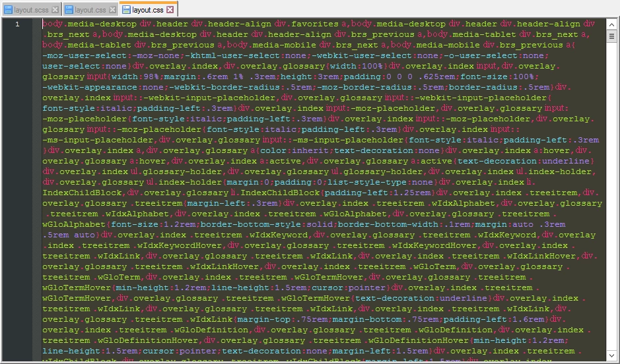The image size is (620, 364).
Task: Click "padding-left:1.25rem" in the code
Action: [x=378, y=193]
